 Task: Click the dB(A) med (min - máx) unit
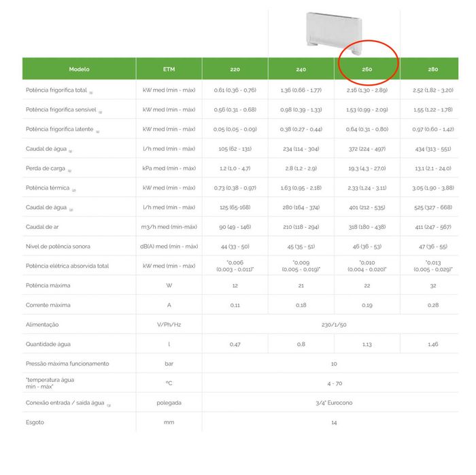tap(169, 246)
